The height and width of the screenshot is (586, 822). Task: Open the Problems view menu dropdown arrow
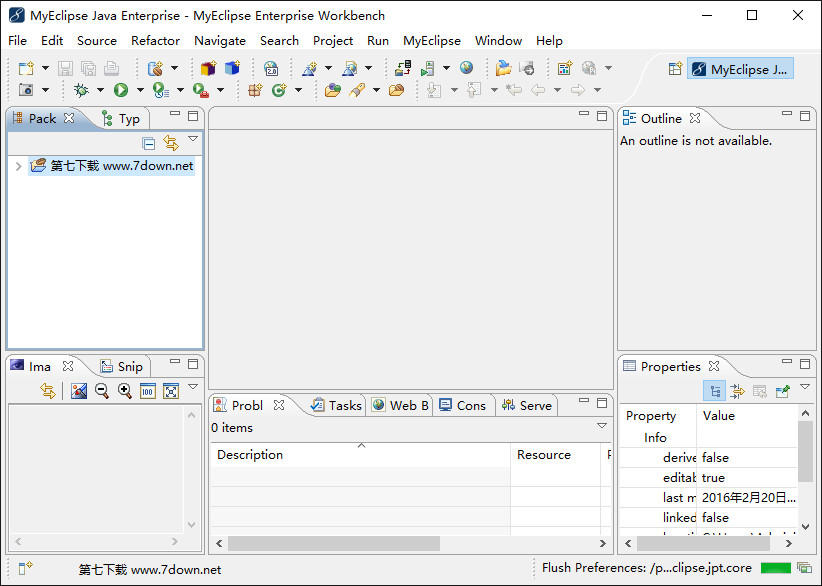click(602, 426)
